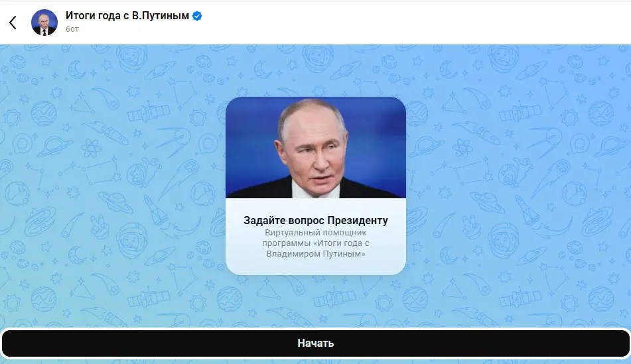Screen dimensions: 631x364
Task: Click the white caption panel of the intro card
Action: click(316, 237)
